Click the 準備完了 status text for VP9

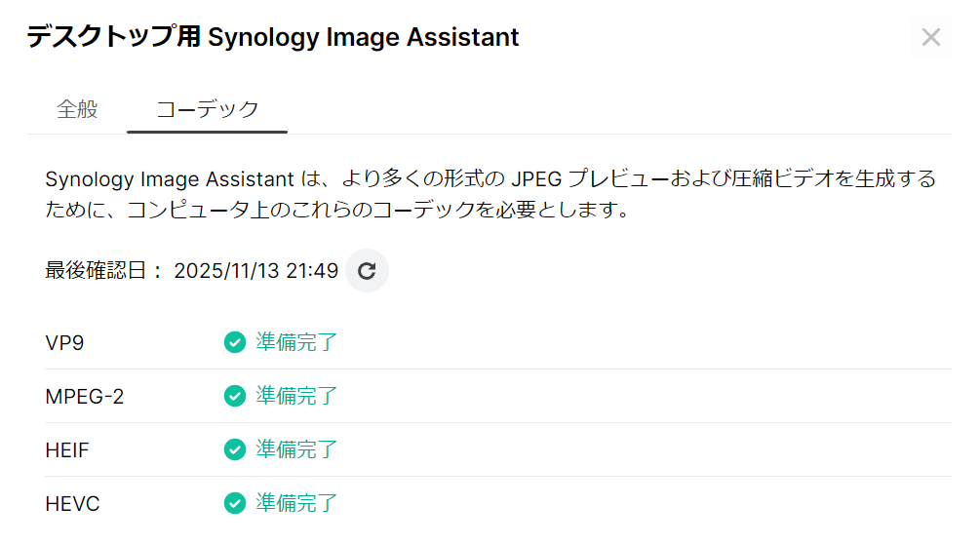pos(296,342)
